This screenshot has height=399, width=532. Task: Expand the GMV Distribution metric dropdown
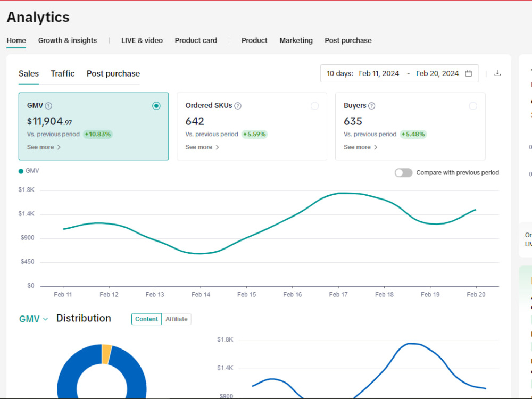(x=34, y=319)
